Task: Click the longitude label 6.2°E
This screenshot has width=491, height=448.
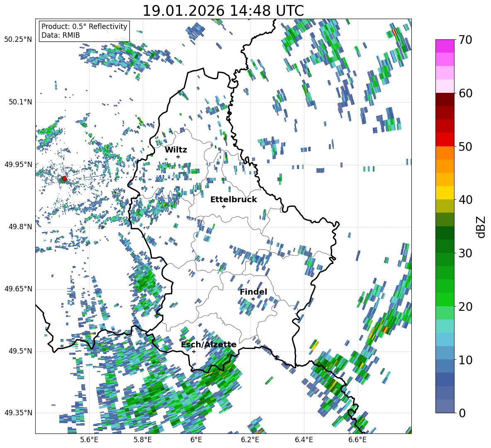Action: point(250,440)
